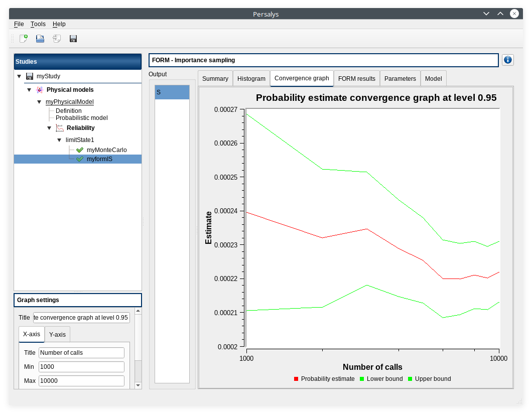Click the Physical models atom icon

[x=40, y=90]
